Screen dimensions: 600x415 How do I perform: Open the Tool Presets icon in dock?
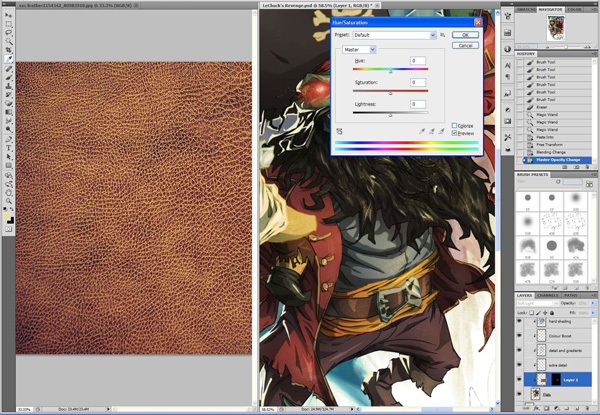click(508, 137)
